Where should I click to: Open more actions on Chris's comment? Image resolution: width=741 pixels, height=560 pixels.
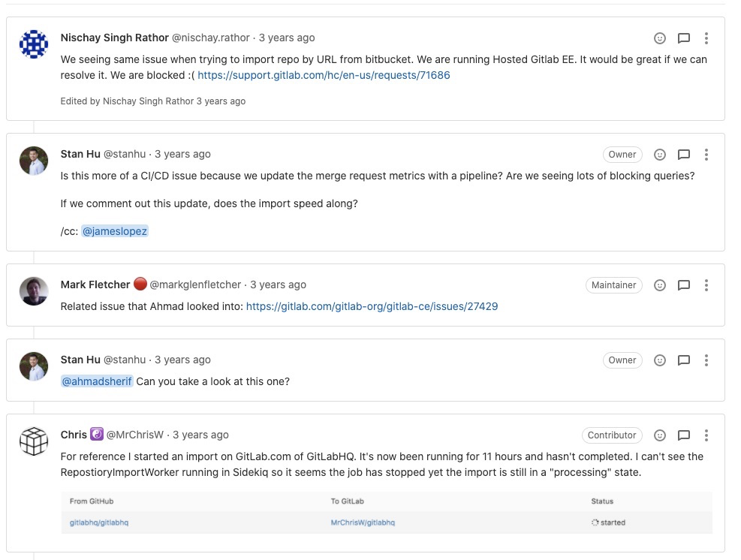[x=706, y=435]
